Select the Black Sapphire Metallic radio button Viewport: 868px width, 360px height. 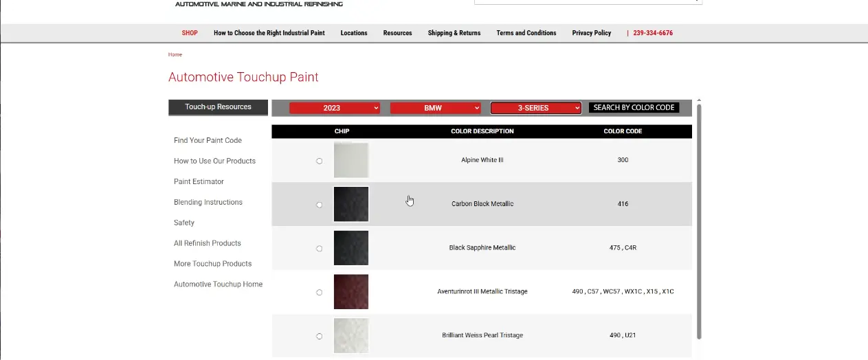tap(319, 249)
